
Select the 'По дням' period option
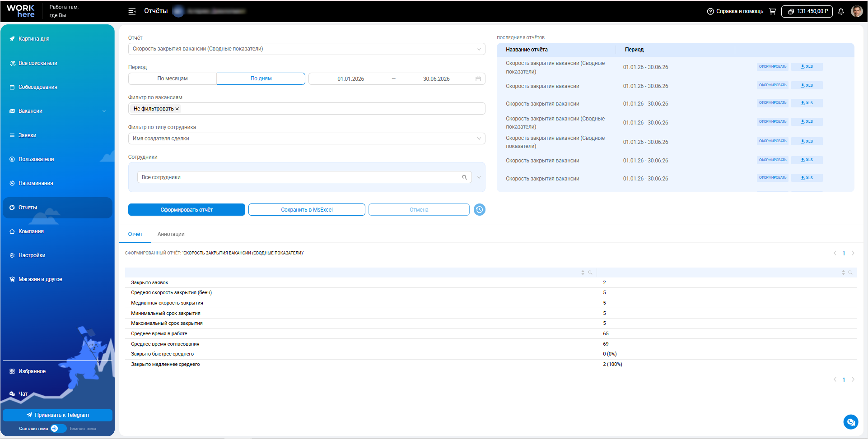click(261, 79)
